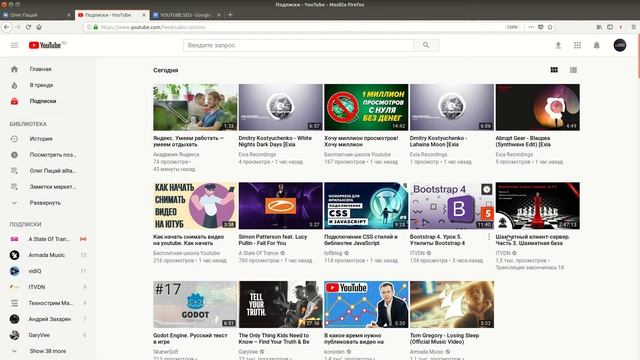Reload the page in Firefox
The height and width of the screenshot is (360, 640).
coord(28,27)
